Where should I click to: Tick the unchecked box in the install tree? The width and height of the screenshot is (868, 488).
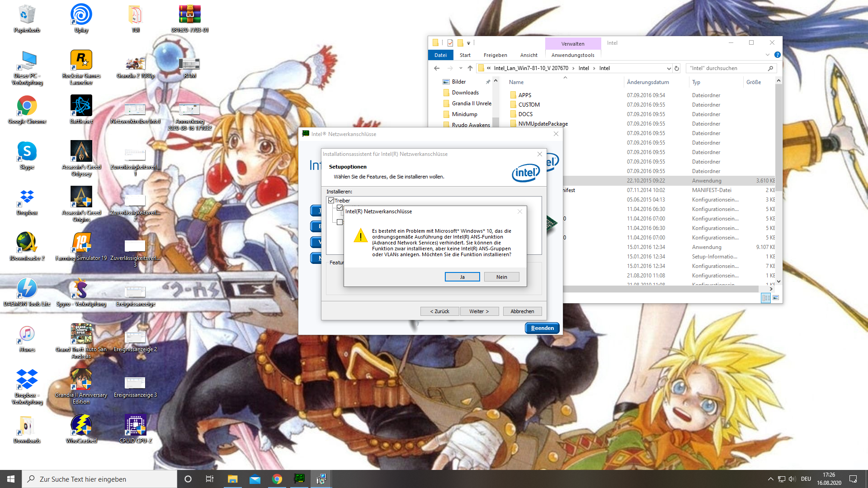[x=340, y=222]
